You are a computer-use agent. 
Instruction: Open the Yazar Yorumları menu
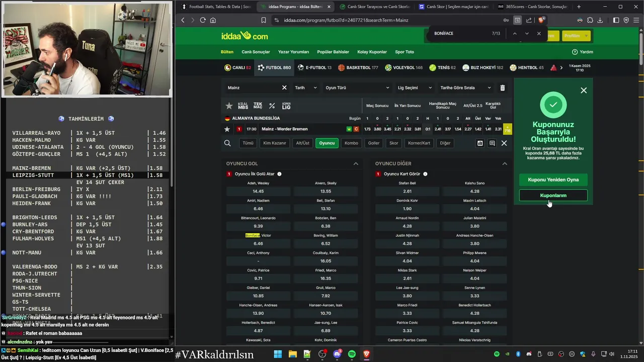[293, 52]
